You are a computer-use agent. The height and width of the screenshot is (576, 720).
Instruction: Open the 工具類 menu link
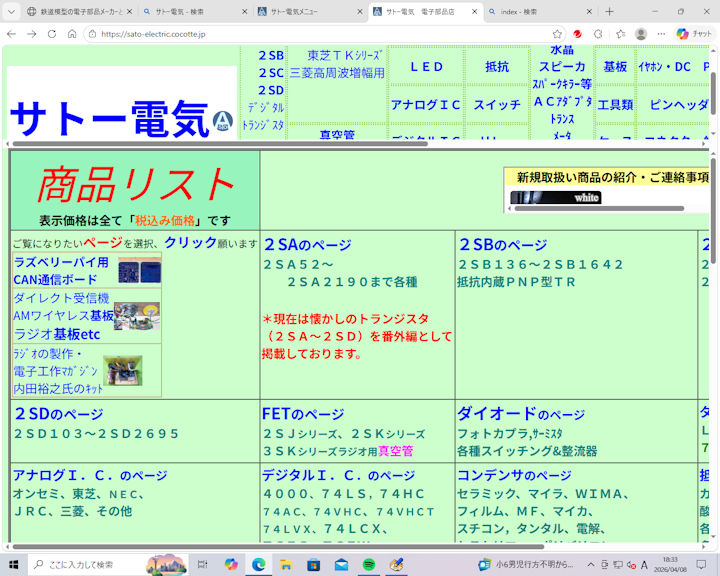pos(615,105)
